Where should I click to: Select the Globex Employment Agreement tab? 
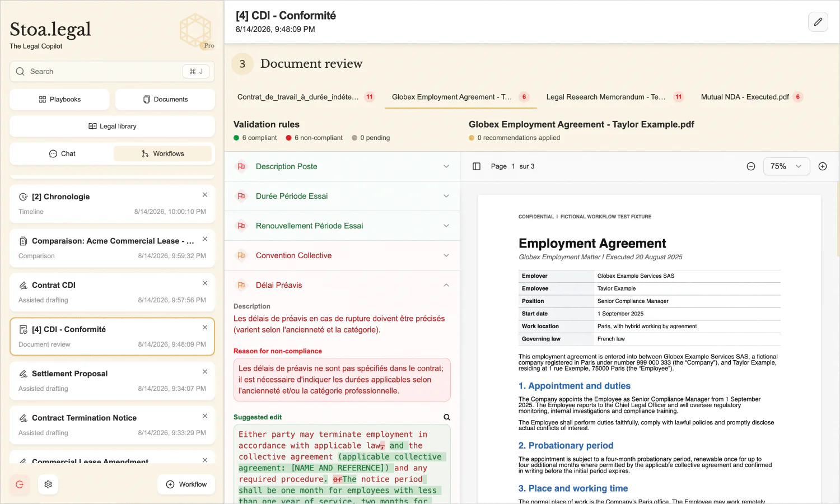click(460, 97)
